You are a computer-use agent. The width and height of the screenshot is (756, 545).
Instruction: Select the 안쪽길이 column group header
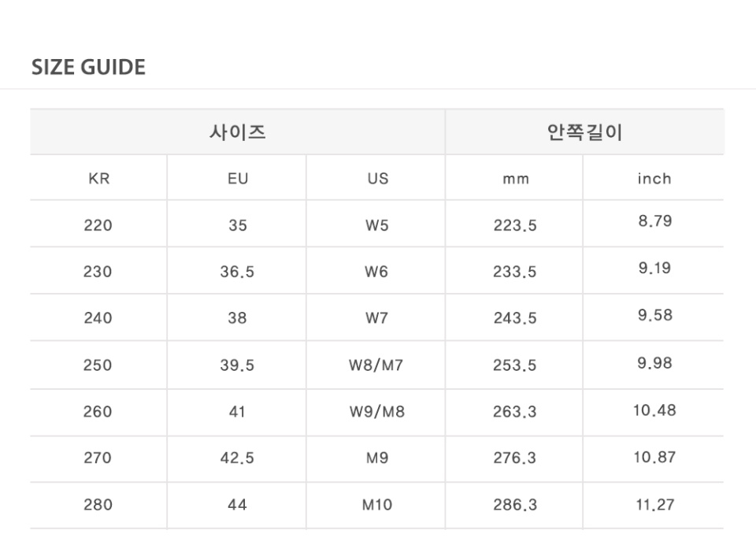584,132
